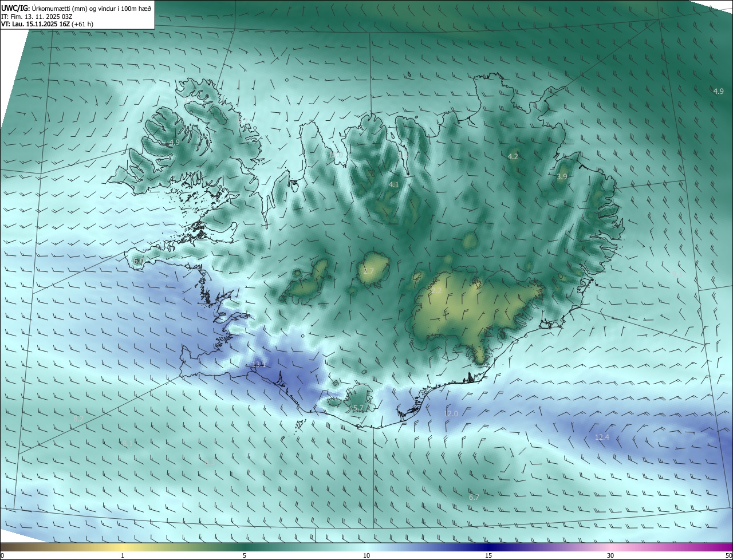This screenshot has height=560, width=733.
Task: Click the 10.0 value near the northern bay
Action: 336,155
